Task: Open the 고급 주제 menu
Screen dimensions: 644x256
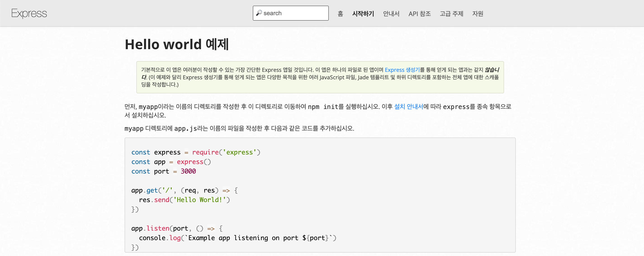Action: (x=452, y=14)
